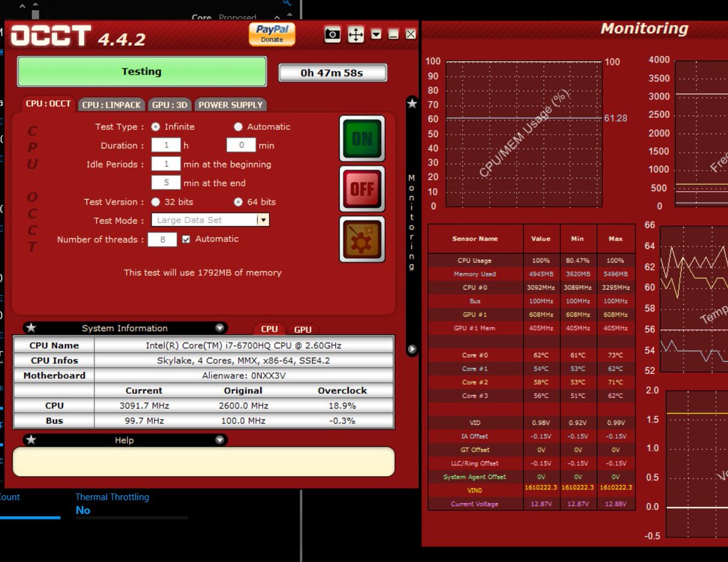728x562 pixels.
Task: Select 32 bits test version
Action: [x=156, y=202]
